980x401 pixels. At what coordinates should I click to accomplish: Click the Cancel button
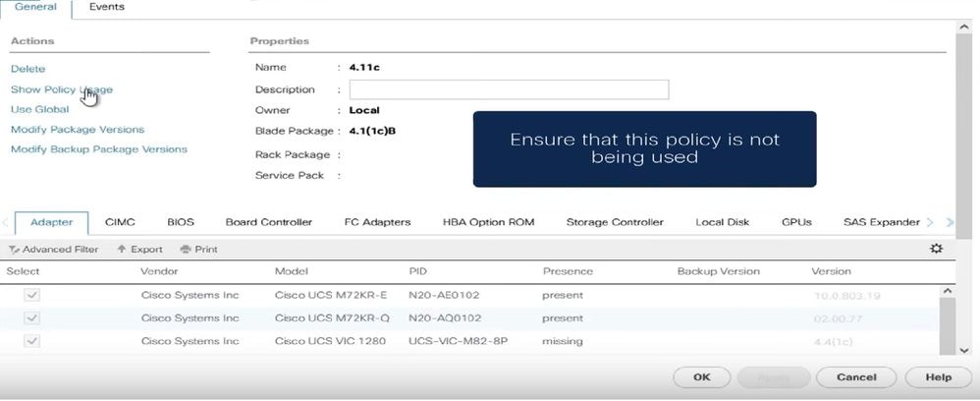click(856, 377)
